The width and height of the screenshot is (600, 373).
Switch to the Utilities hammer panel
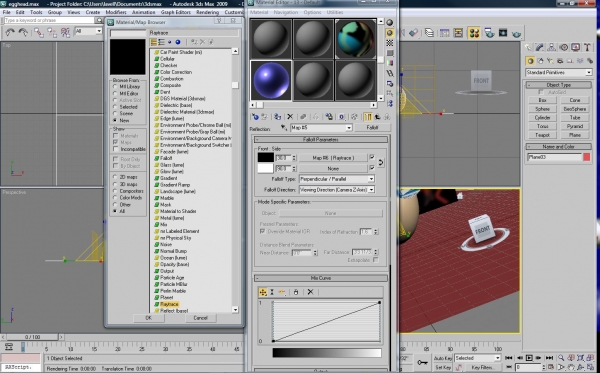[587, 47]
